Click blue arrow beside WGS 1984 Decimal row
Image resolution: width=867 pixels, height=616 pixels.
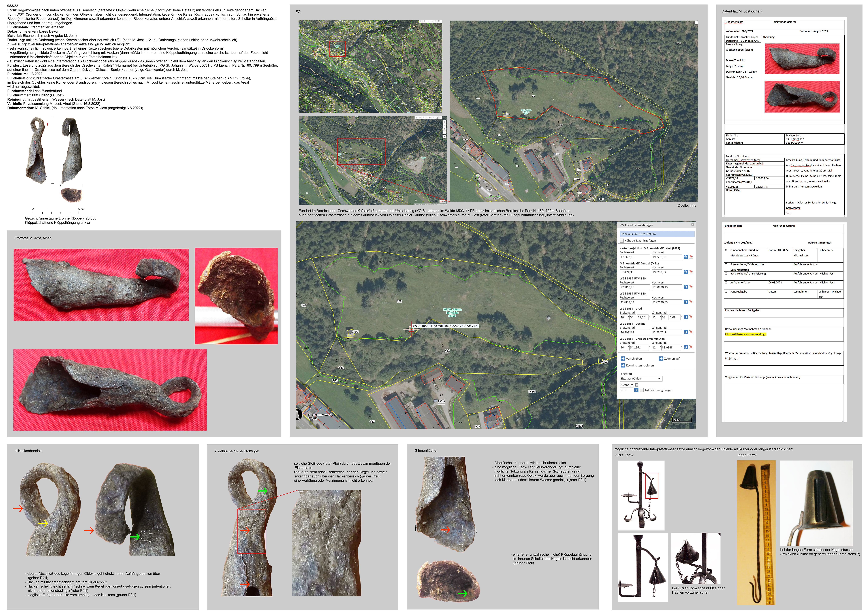tap(685, 332)
